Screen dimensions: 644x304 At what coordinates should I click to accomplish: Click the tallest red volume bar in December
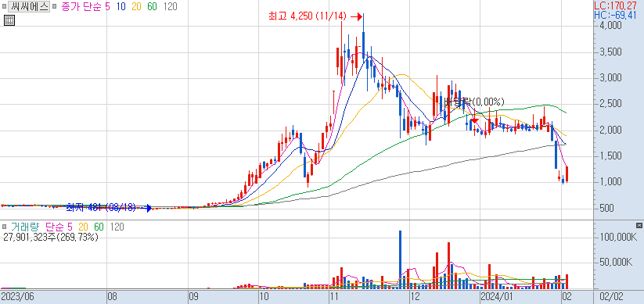point(448,266)
